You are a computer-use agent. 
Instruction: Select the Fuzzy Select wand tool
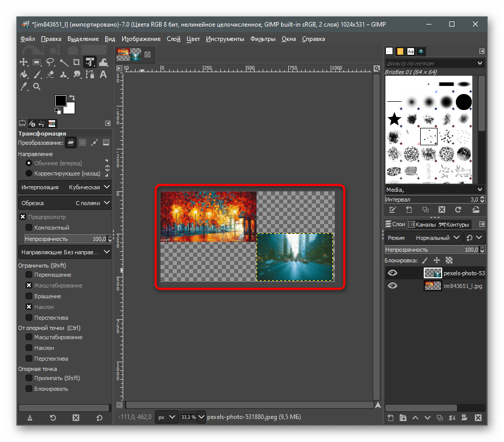63,62
